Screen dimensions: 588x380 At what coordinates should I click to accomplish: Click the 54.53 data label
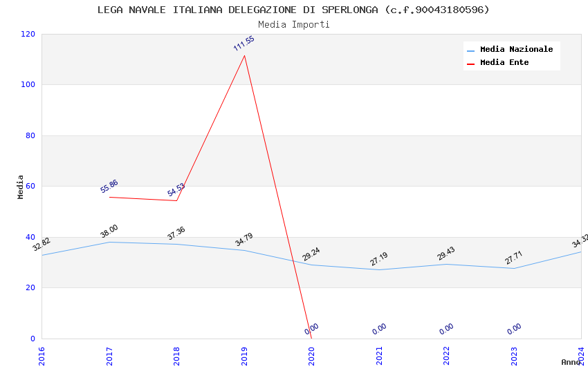176,190
